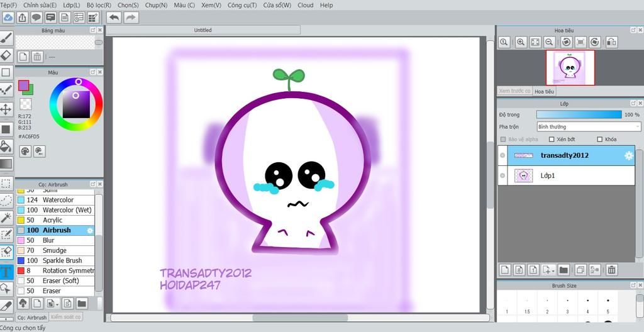Click the new layer folder icon in Lớp panel
The image size is (644, 332).
563,270
